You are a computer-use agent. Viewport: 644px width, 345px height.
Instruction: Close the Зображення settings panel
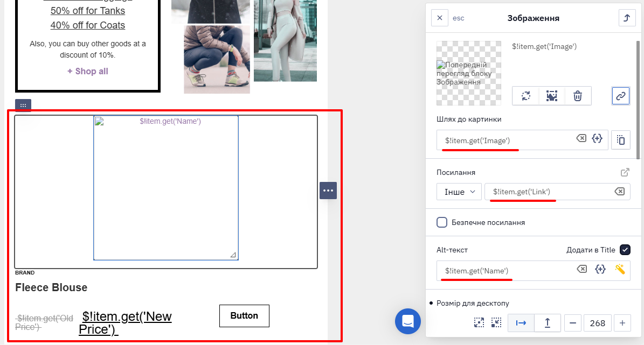tap(439, 18)
